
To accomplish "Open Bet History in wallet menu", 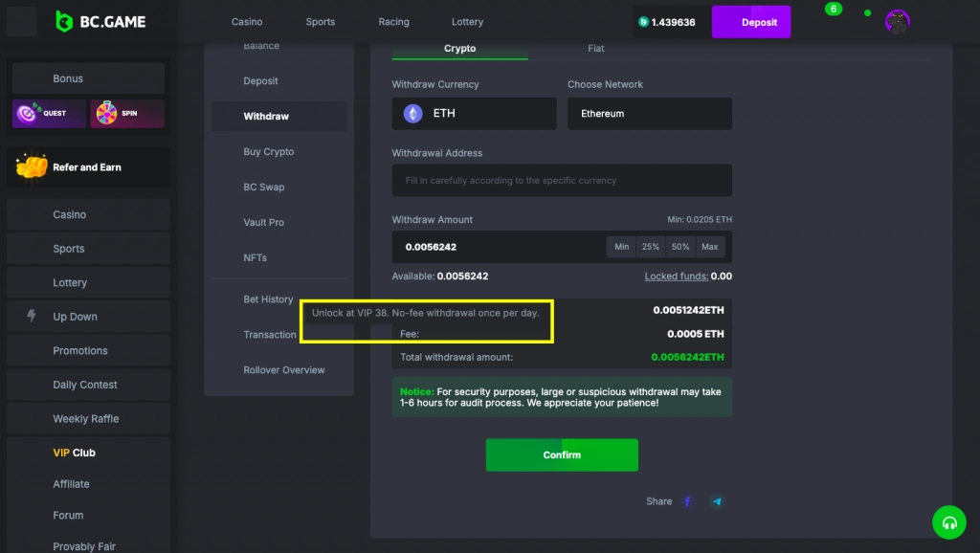I will click(268, 299).
